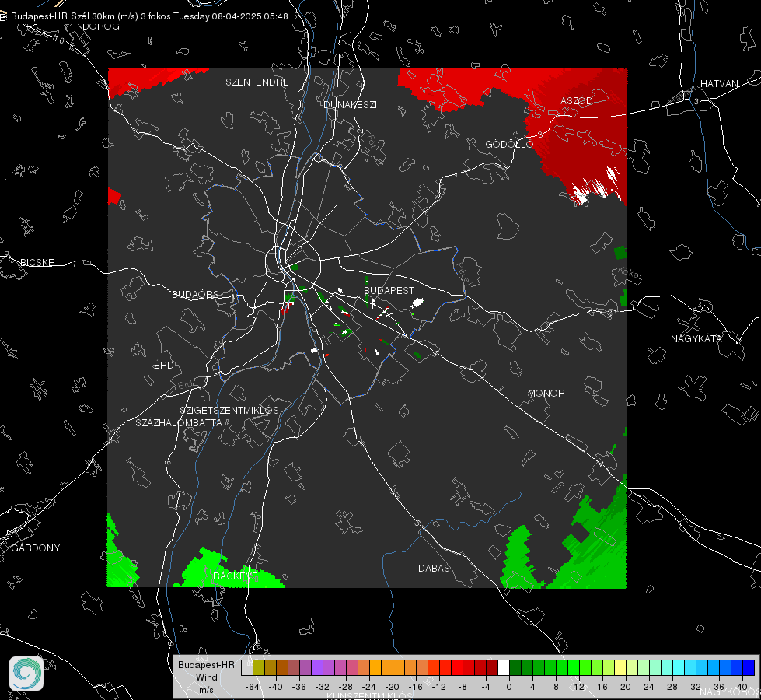Click the SZENTENDRE town label
This screenshot has width=761, height=700.
click(257, 82)
